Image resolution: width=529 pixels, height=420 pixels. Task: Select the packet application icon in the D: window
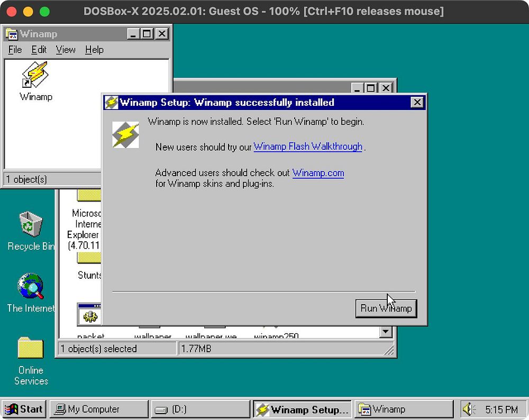coord(89,314)
